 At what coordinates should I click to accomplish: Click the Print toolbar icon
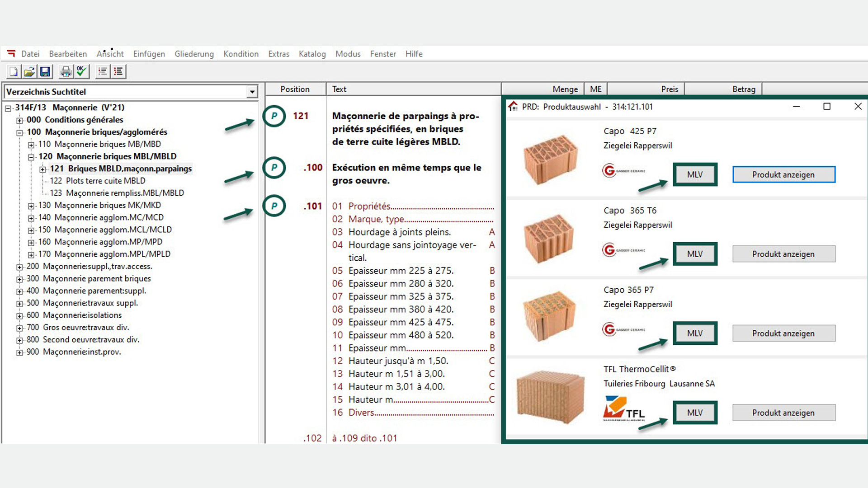[66, 71]
